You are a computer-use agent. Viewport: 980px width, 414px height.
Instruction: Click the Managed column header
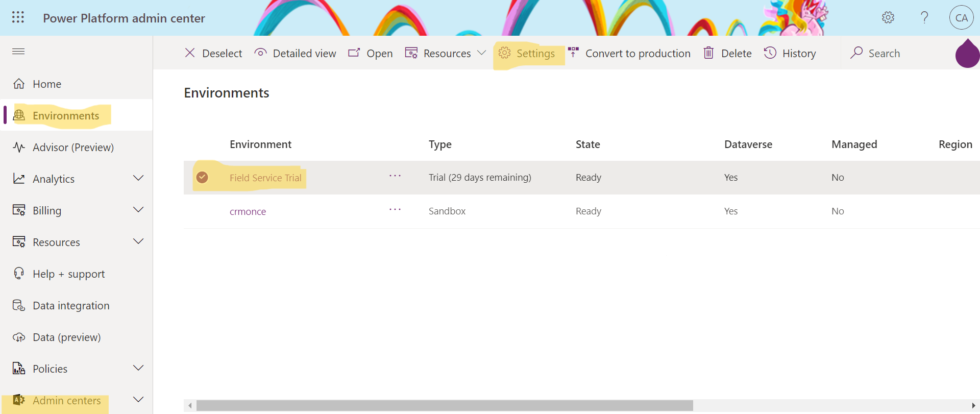pyautogui.click(x=854, y=144)
